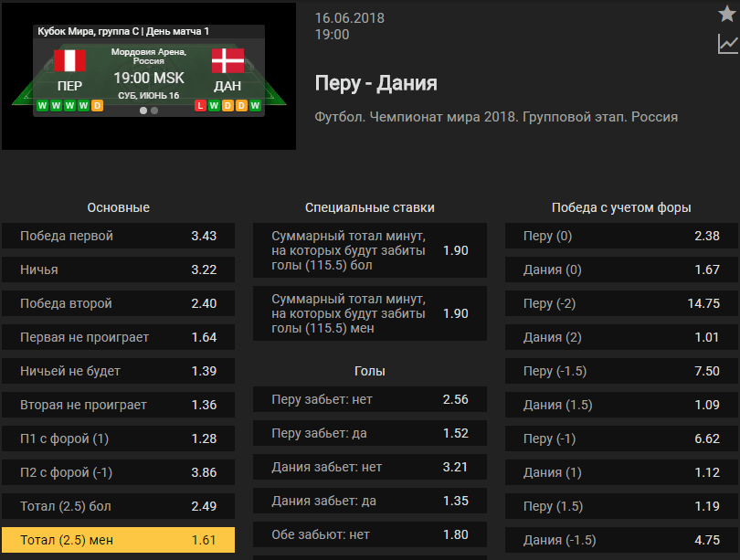Image resolution: width=740 pixels, height=560 pixels.
Task: Select handicap Перу (-1) at 6.62
Action: (621, 438)
